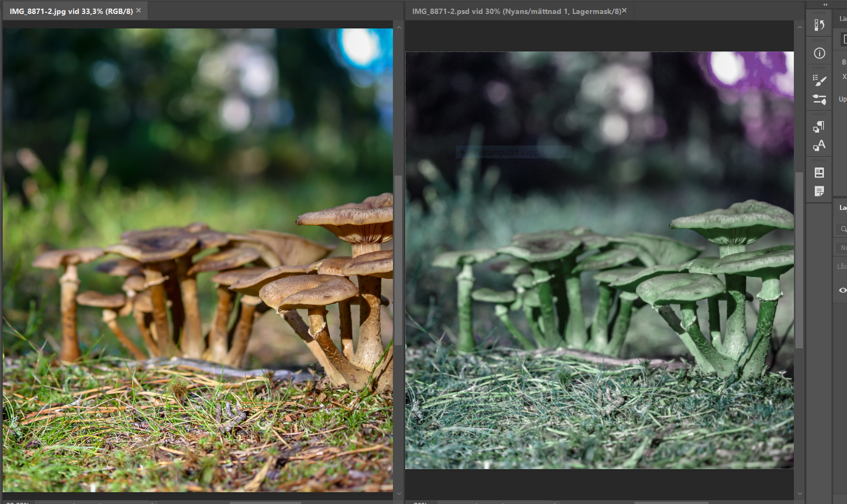This screenshot has height=504, width=847.
Task: Open the Paragraph Styles panel icon
Action: point(819,127)
